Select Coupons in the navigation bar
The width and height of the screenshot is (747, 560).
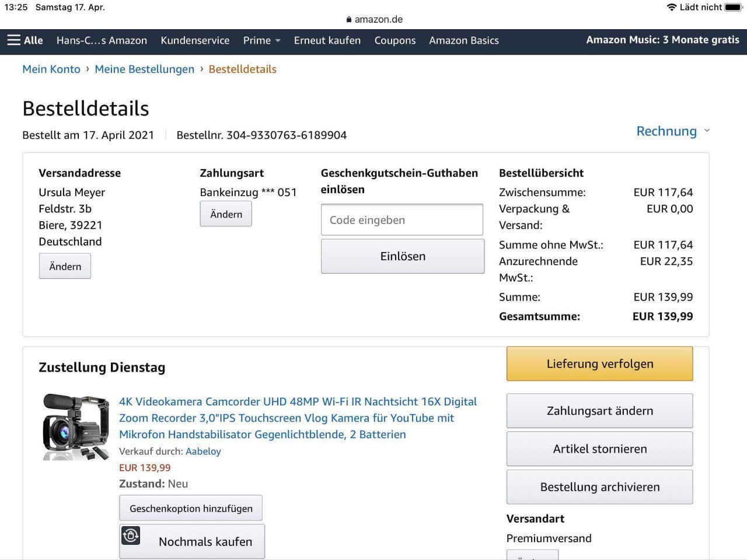395,40
